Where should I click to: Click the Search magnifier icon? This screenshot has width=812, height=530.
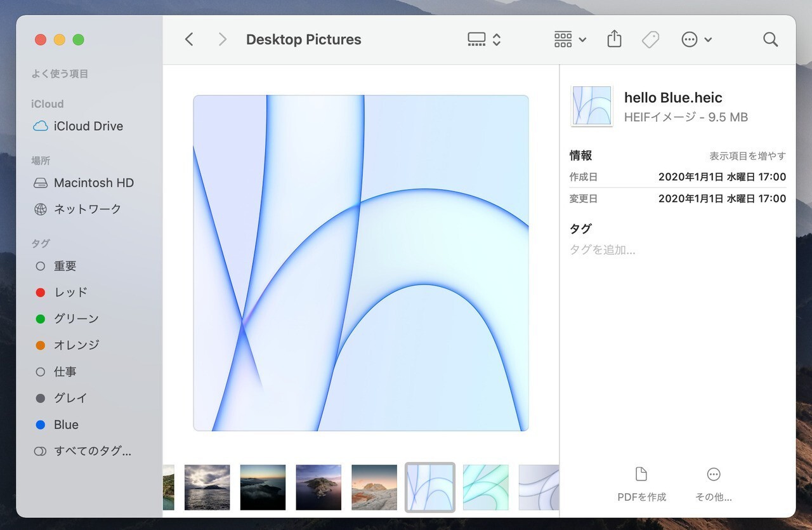pos(770,39)
